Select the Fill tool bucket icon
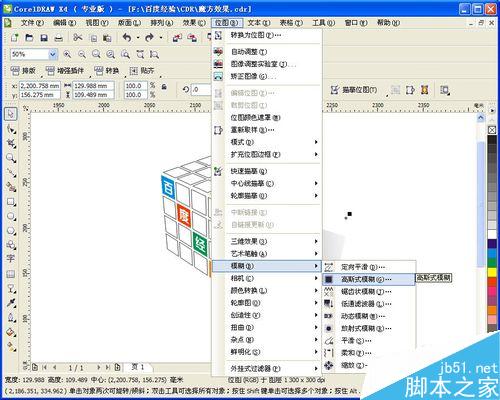The image size is (500, 400). coord(11,332)
